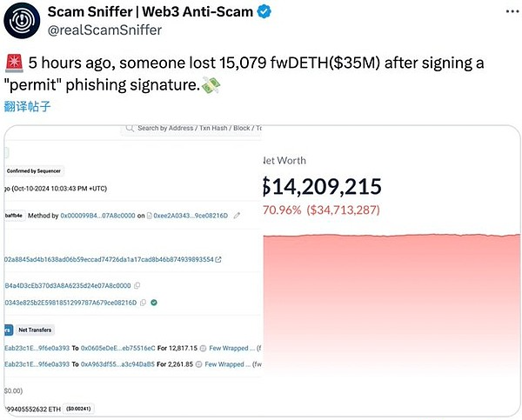The image size is (522, 420).
Task: Open the three-dot more options menu
Action: (512, 11)
